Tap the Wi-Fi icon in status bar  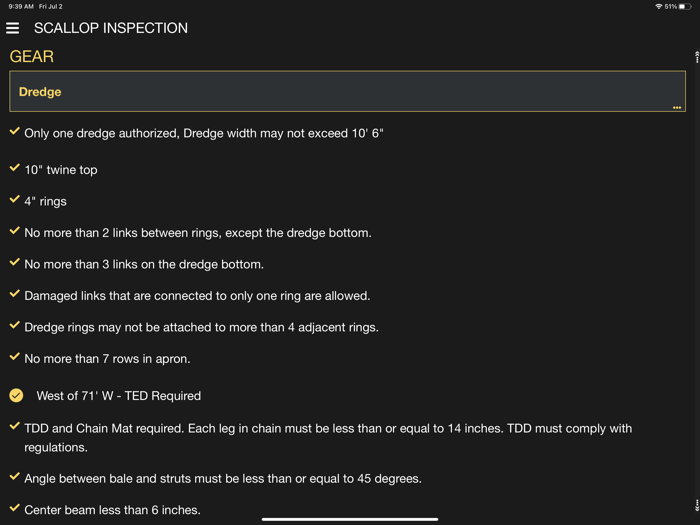(658, 6)
